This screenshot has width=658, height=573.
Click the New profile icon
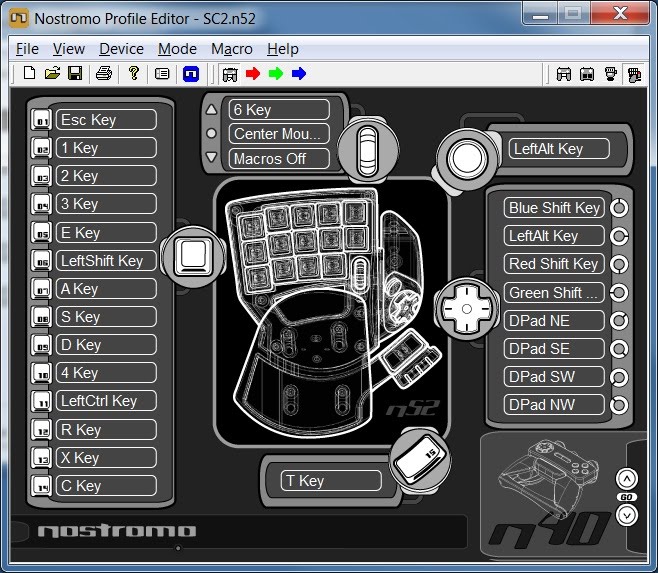click(x=29, y=73)
